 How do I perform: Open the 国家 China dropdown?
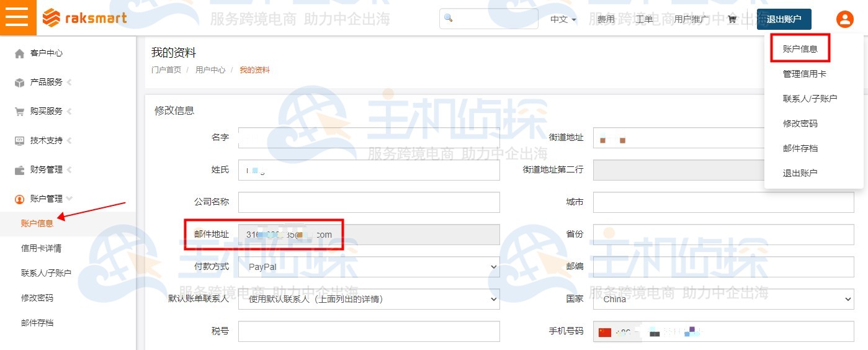click(x=723, y=299)
